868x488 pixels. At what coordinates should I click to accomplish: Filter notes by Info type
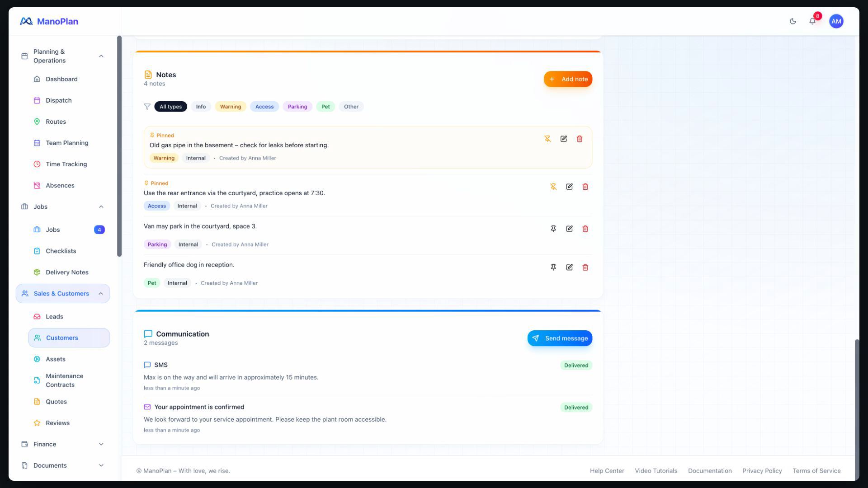[201, 107]
